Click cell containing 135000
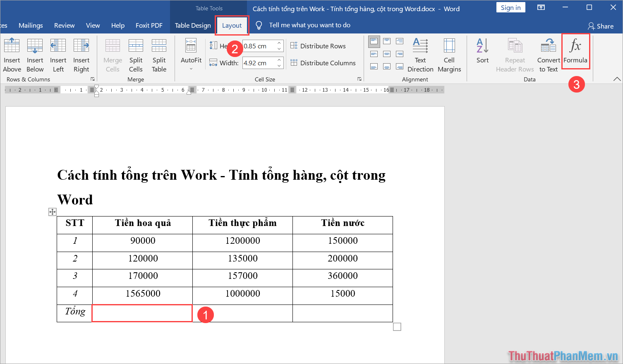 (243, 260)
